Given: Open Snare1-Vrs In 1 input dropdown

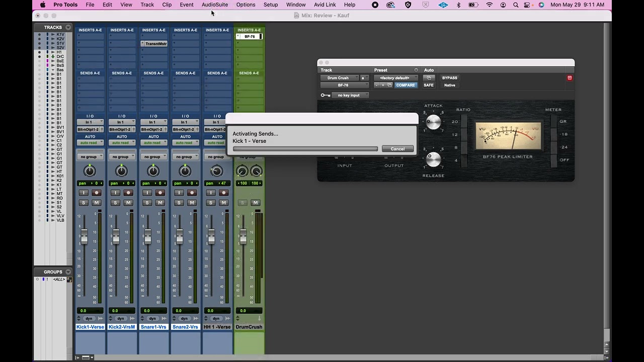Looking at the screenshot, I should [153, 122].
